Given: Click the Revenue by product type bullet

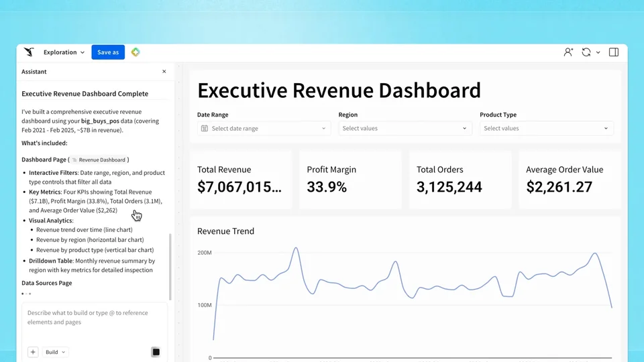Looking at the screenshot, I should [x=95, y=250].
